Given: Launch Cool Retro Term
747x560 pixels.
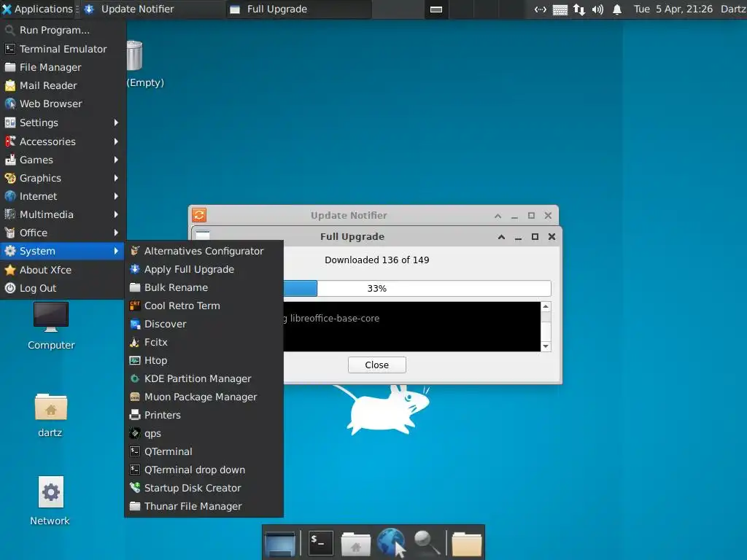Looking at the screenshot, I should click(x=204, y=306).
